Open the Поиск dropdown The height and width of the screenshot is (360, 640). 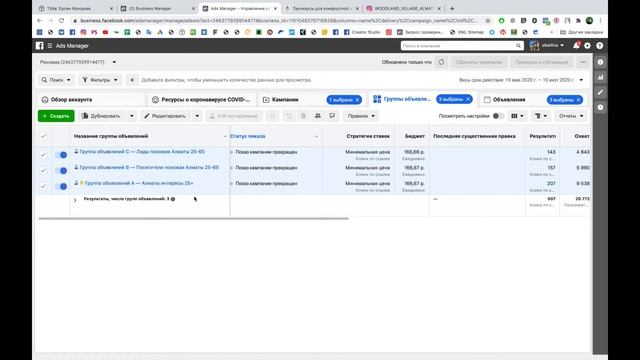[56, 80]
